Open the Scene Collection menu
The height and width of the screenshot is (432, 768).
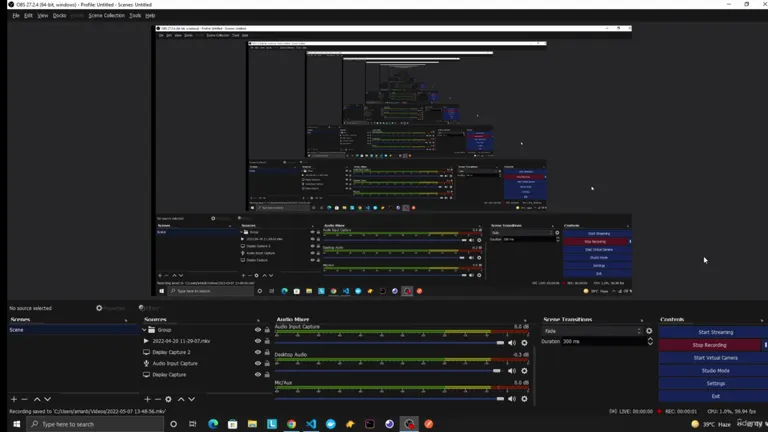pos(106,16)
